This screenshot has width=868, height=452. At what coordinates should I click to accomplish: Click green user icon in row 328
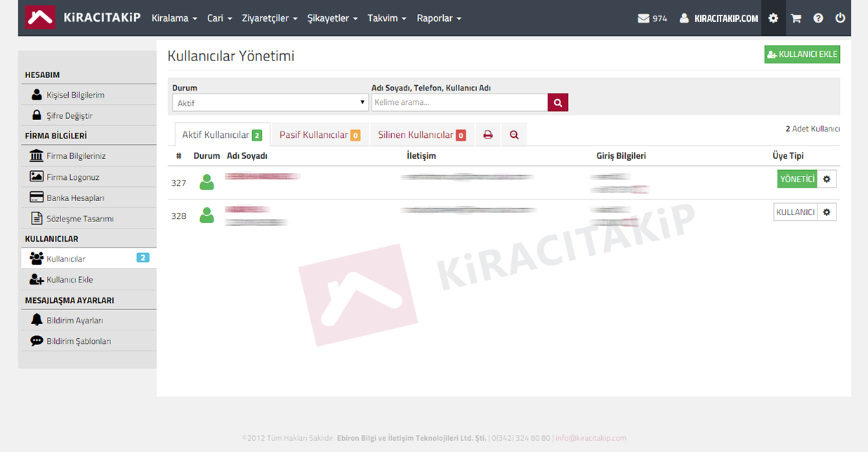206,215
